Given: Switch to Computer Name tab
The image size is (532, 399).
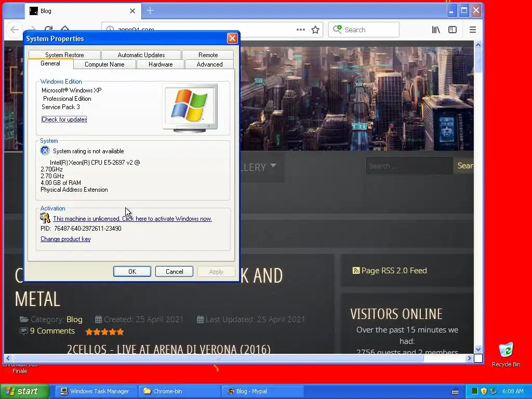Looking at the screenshot, I should coord(104,64).
